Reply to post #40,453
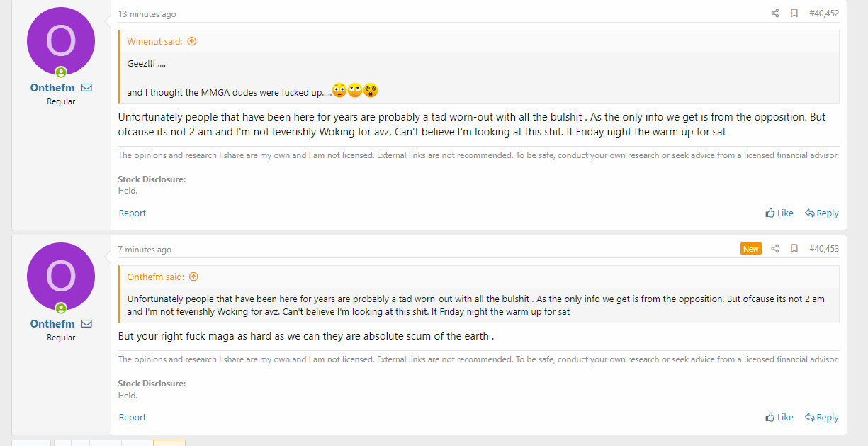 (x=822, y=418)
